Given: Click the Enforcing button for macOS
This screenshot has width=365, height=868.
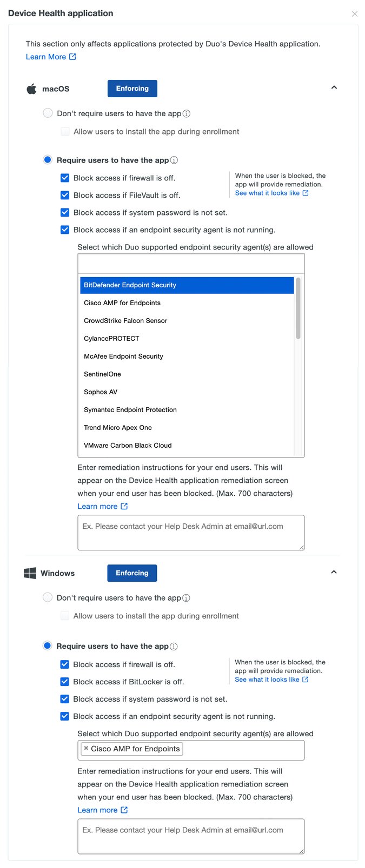Looking at the screenshot, I should [x=132, y=88].
